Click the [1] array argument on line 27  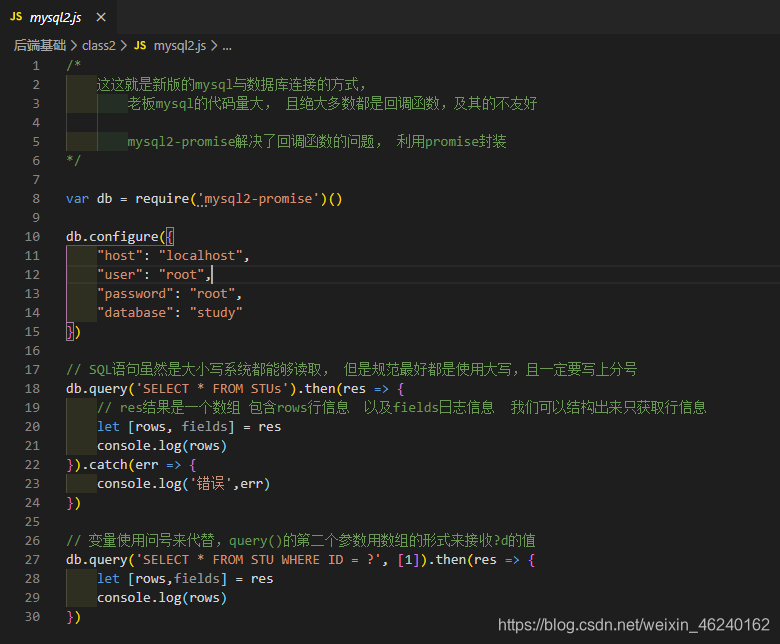click(408, 560)
